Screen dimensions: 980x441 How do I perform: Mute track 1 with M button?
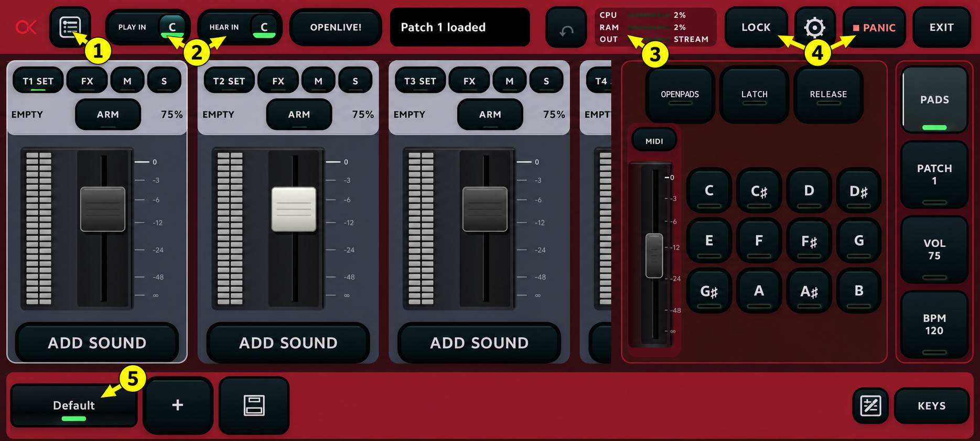(x=127, y=81)
